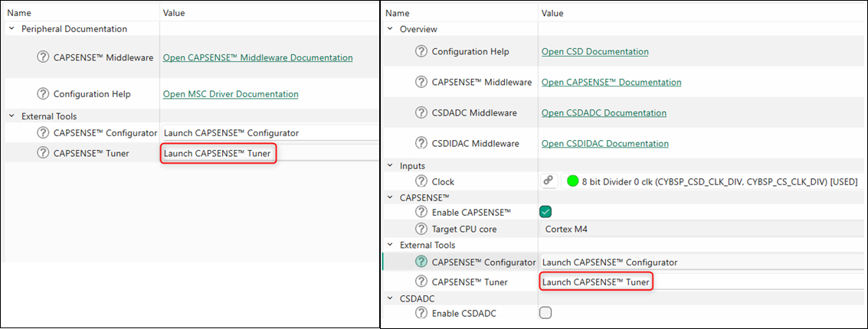Collapse the Inputs section
Screen dimensions: 868x329
coord(390,165)
